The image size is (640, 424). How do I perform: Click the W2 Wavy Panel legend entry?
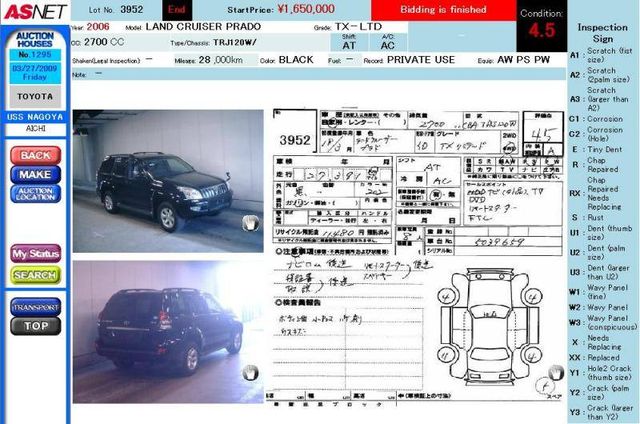[x=598, y=307]
